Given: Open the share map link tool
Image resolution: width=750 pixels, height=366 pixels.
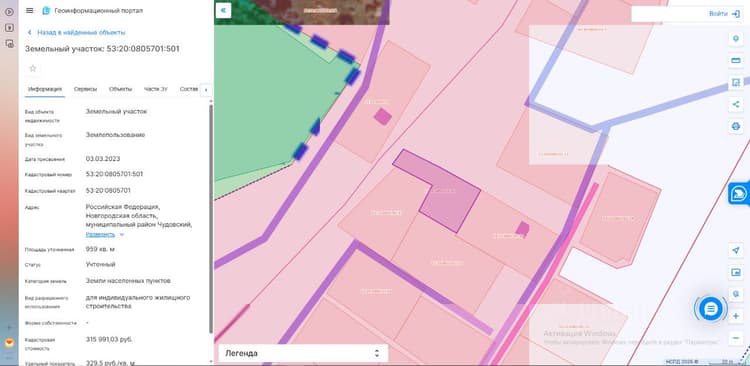Looking at the screenshot, I should pos(736,104).
